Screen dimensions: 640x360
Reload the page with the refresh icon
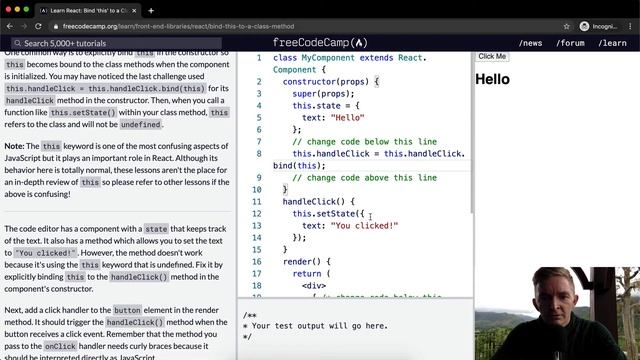pyautogui.click(x=38, y=26)
